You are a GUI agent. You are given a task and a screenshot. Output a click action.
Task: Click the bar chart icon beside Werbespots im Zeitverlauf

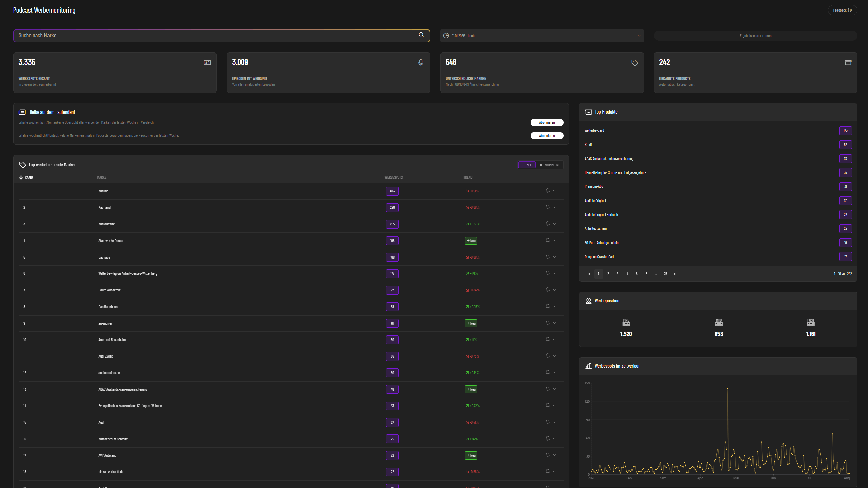(x=589, y=366)
